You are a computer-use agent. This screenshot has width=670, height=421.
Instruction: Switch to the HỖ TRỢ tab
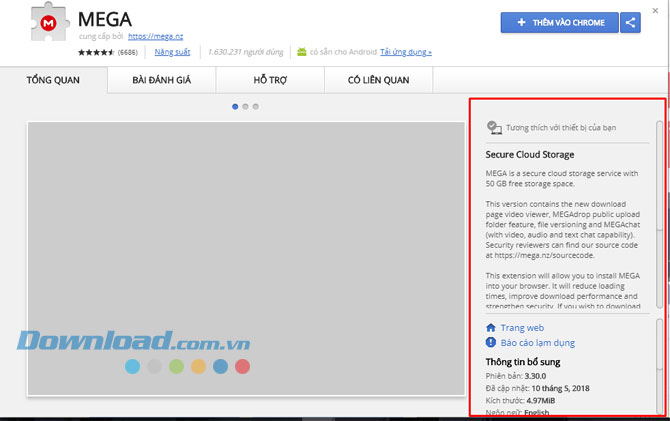[270, 80]
